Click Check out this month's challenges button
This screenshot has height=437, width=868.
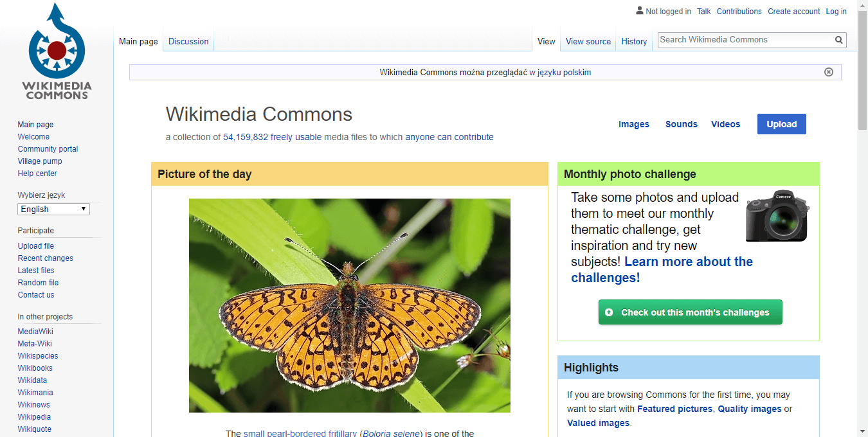coord(690,312)
